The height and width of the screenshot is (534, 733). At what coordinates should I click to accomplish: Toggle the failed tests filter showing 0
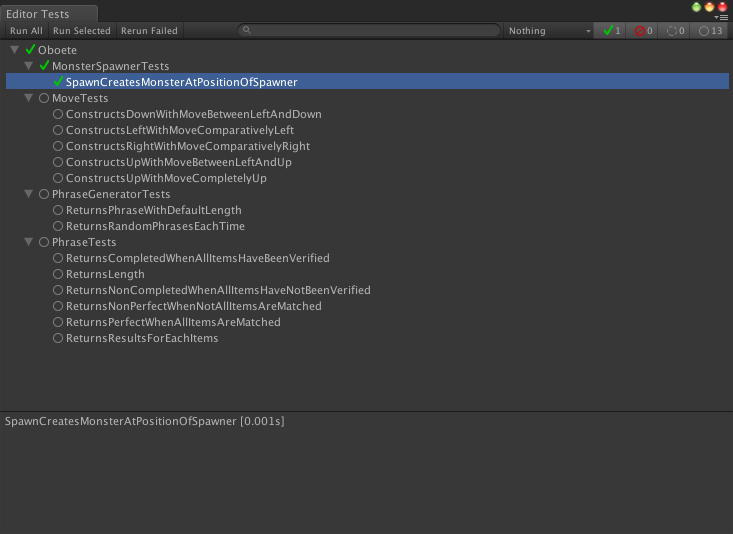643,31
